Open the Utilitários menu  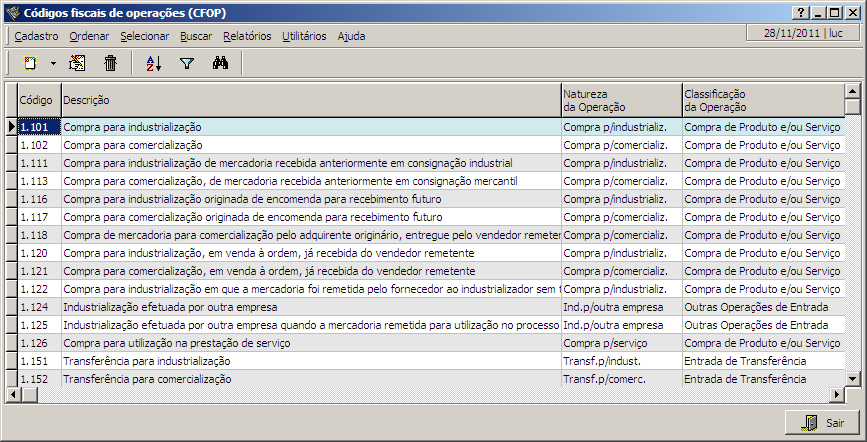tap(304, 36)
